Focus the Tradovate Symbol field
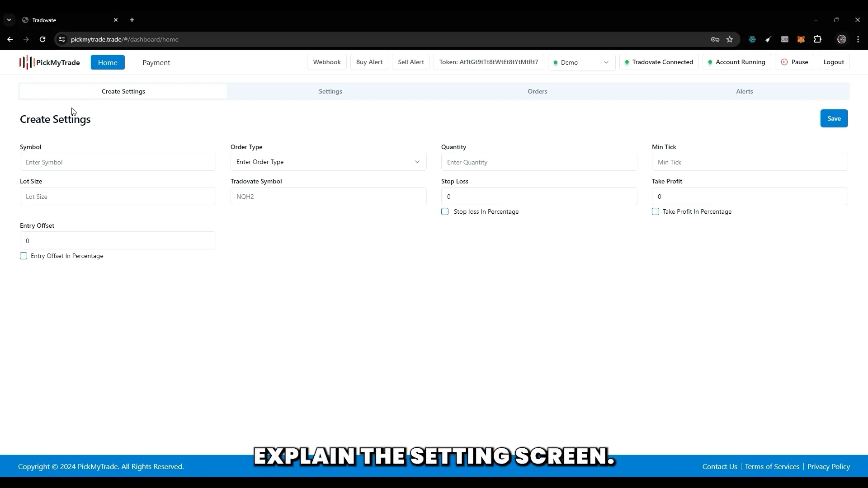 tap(328, 196)
